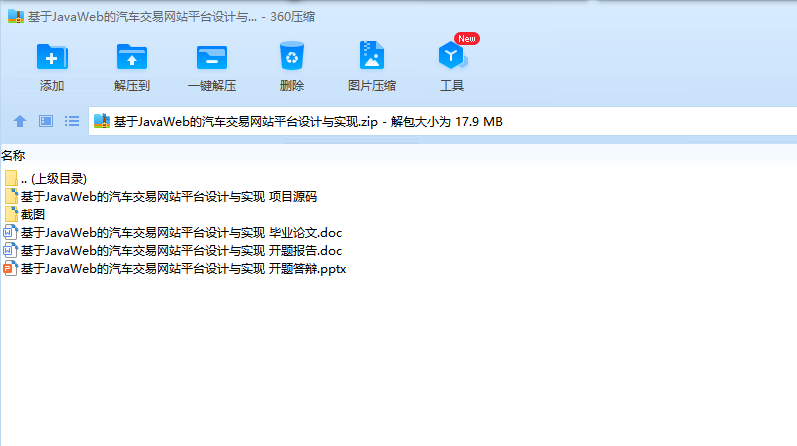Screen dimensions: 797x446
Task: Select the 开题答辩.pptx file name
Action: tap(183, 269)
